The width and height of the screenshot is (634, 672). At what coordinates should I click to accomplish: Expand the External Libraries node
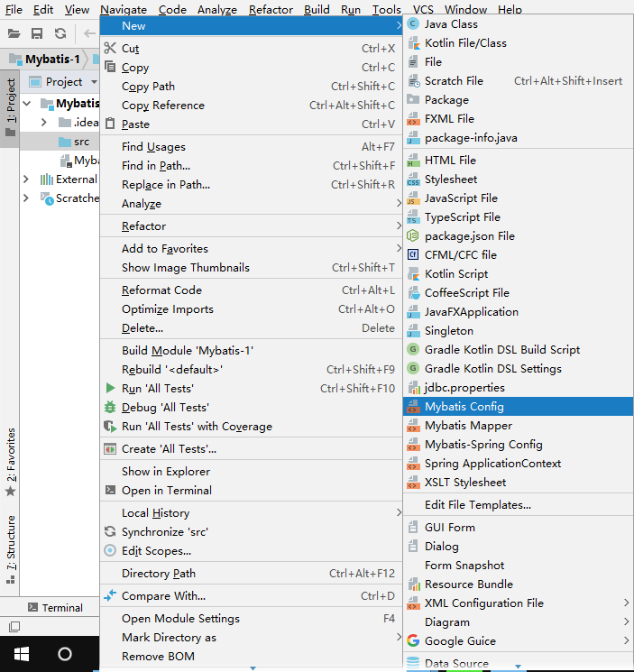tap(25, 180)
